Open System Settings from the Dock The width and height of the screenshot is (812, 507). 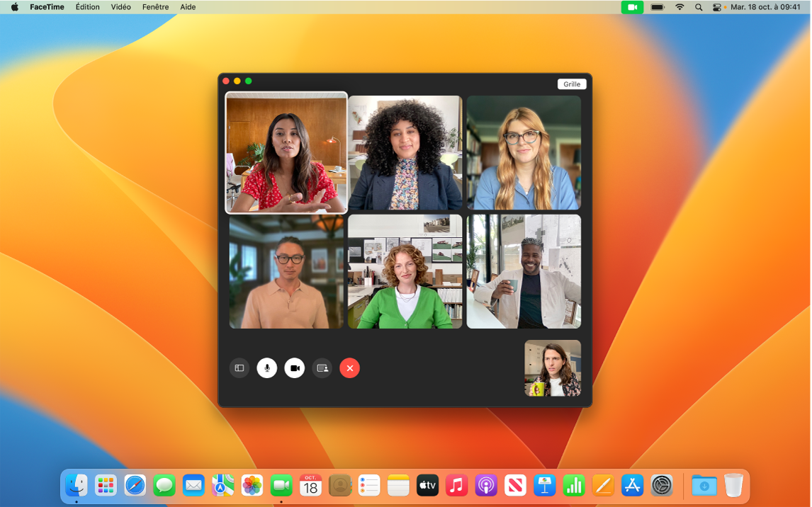(661, 486)
